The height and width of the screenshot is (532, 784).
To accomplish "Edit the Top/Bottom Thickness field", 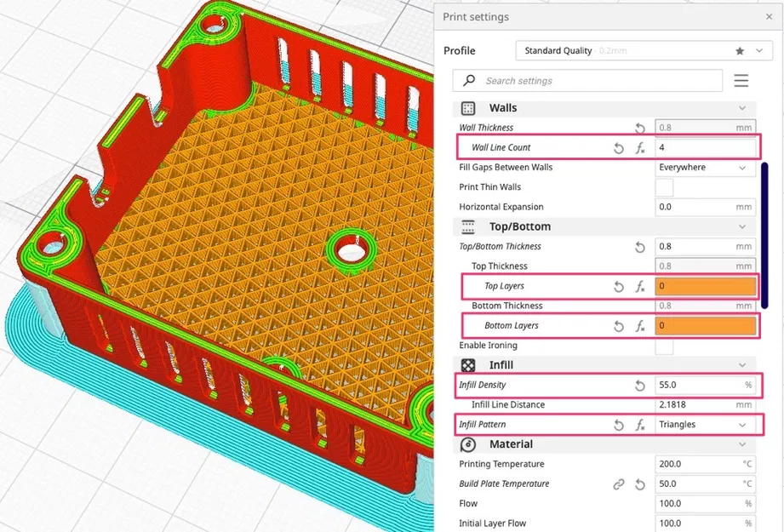I will (706, 247).
